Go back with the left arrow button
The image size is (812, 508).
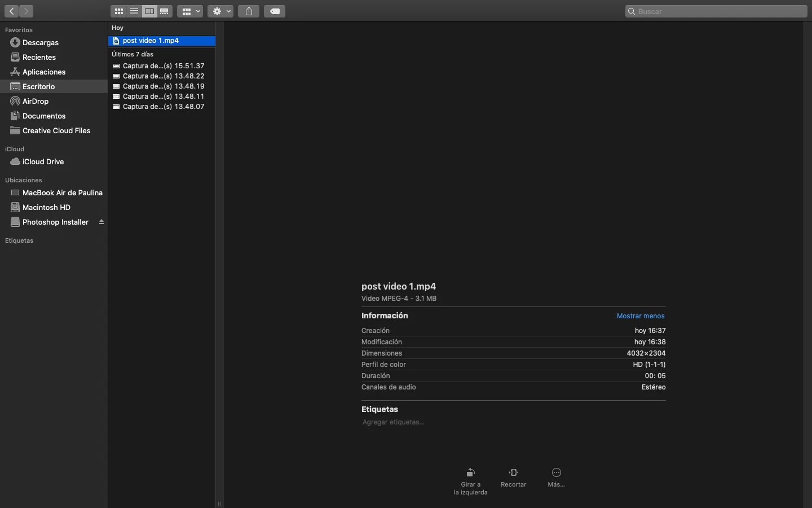tap(11, 11)
